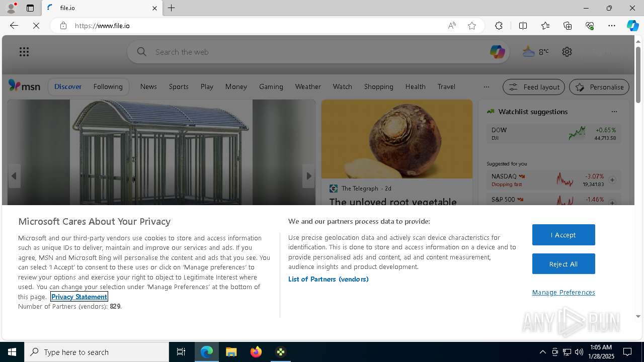Go back with the back arrow
The height and width of the screenshot is (362, 644).
(14, 26)
